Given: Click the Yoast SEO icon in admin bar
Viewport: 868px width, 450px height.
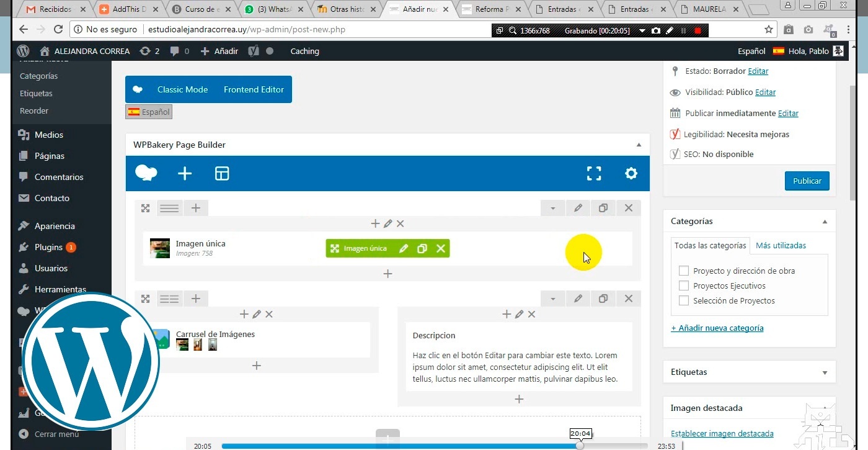Looking at the screenshot, I should [254, 51].
